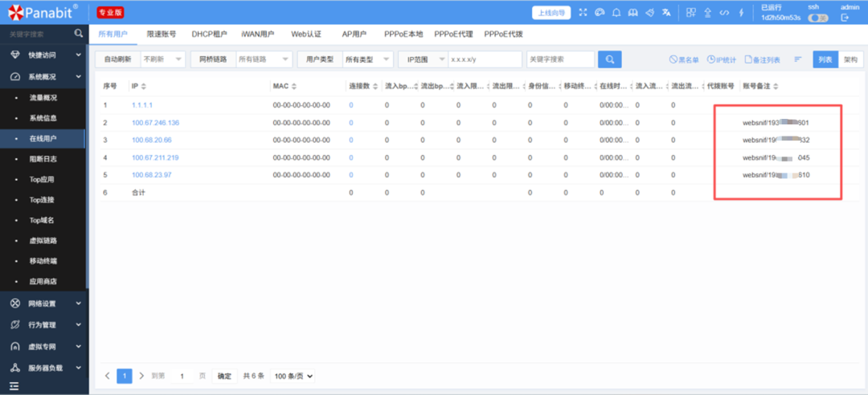
Task: Click the lightning bolt icon
Action: point(741,13)
